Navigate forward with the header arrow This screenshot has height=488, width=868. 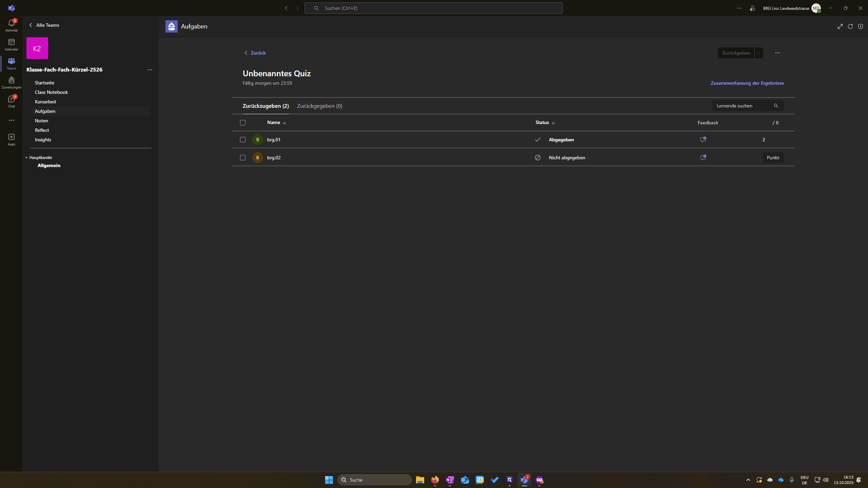pyautogui.click(x=298, y=8)
